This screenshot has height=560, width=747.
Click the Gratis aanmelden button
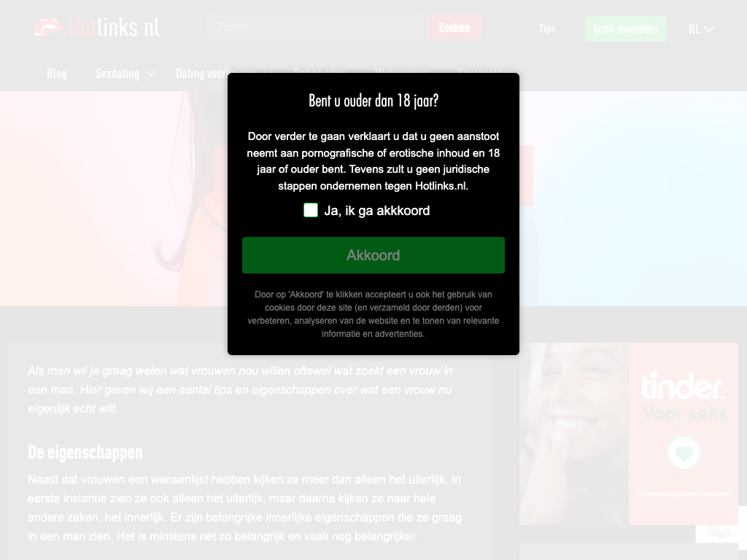click(625, 28)
